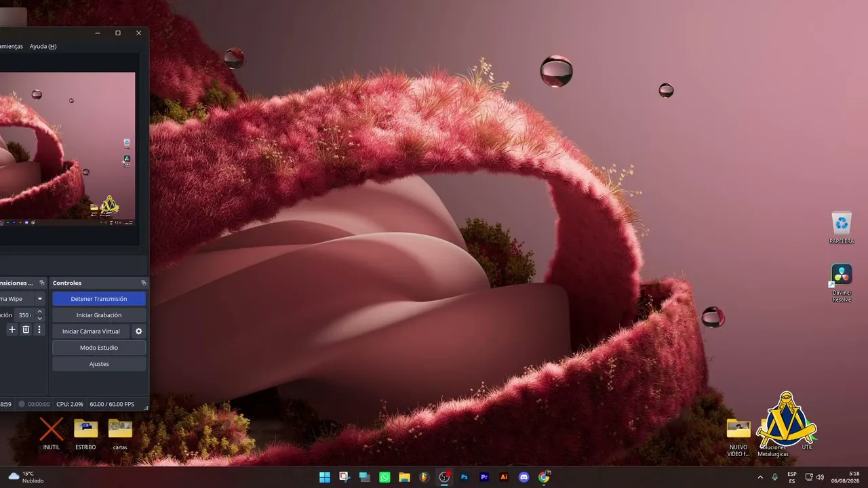868x488 pixels.
Task: Click Detener Transmisión to stop streaming
Action: coord(99,299)
